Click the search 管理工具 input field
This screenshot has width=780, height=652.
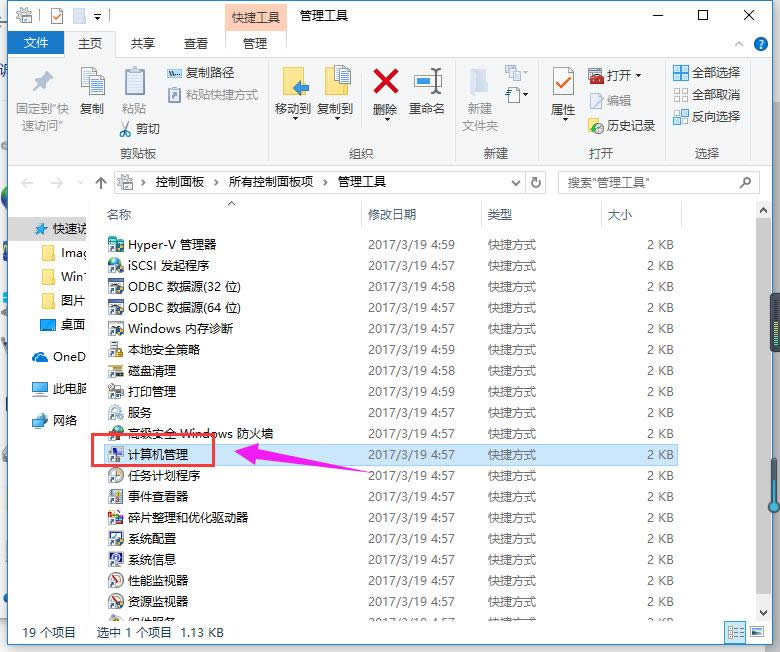tap(650, 183)
